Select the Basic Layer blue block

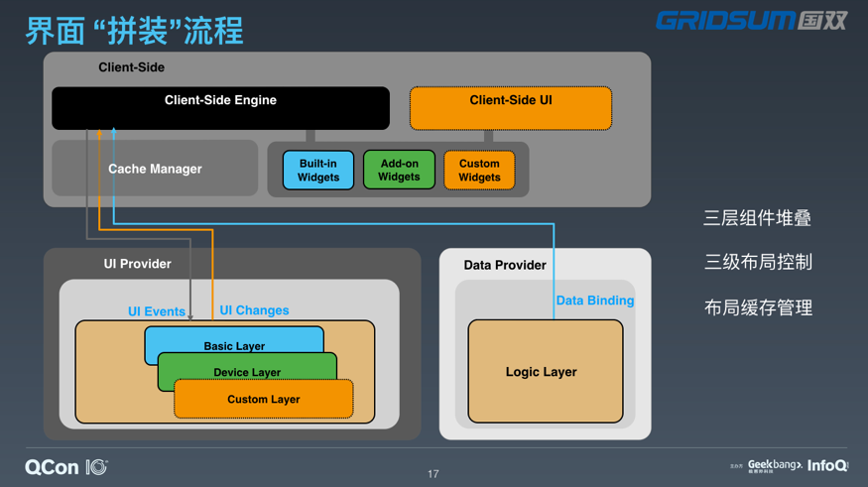tap(234, 338)
